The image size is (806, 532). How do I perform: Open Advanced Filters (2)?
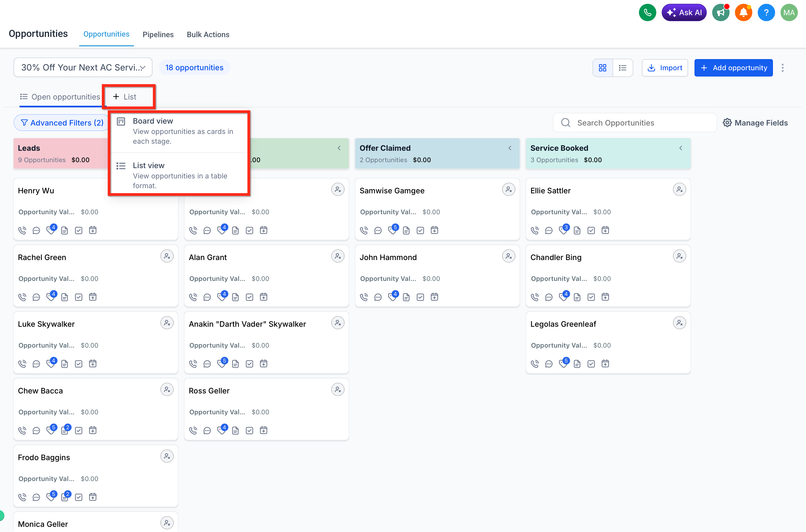pyautogui.click(x=62, y=123)
